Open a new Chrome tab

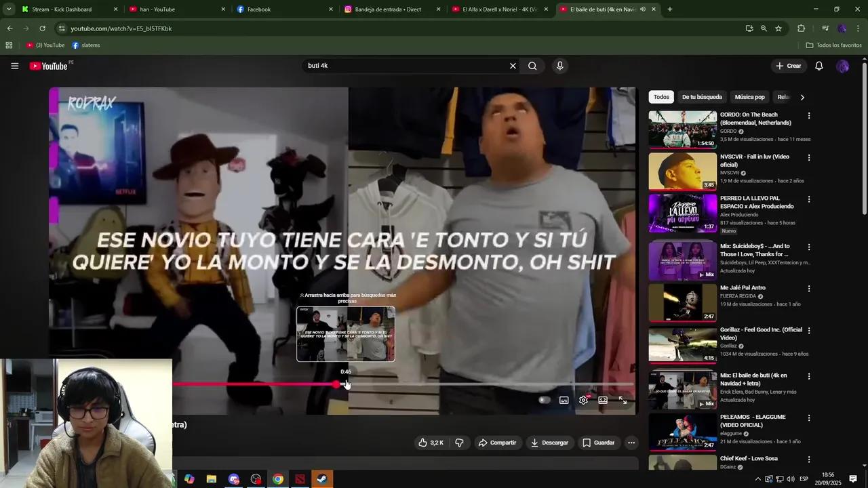click(670, 9)
